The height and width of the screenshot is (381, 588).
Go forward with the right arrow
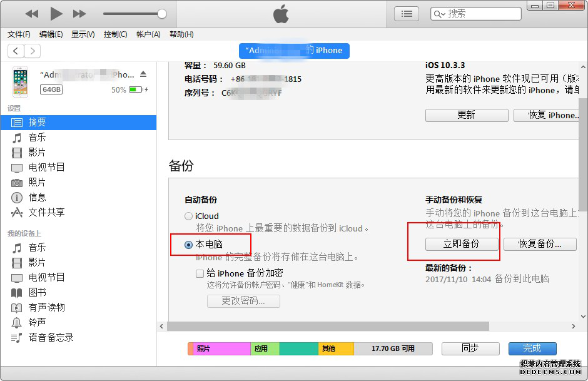point(33,51)
